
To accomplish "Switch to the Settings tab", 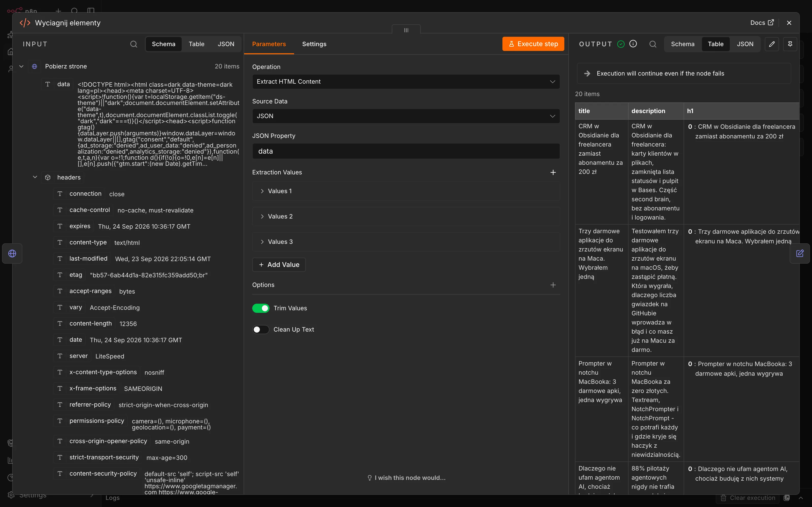I will click(314, 44).
